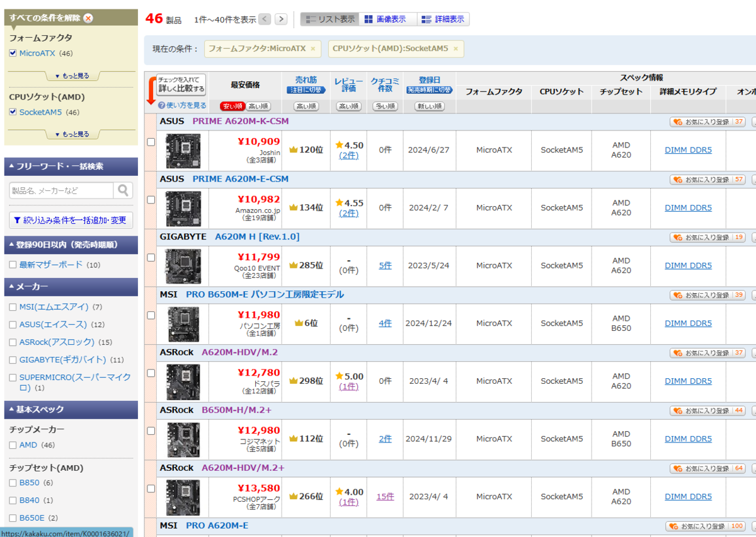Add ASRock A620M-HDV/M.2+ to favorites (64)

coord(707,469)
